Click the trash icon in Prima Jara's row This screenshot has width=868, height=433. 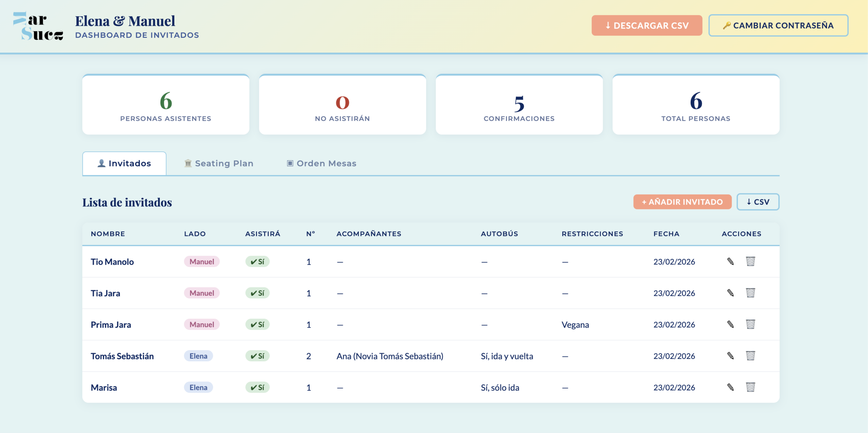click(750, 325)
